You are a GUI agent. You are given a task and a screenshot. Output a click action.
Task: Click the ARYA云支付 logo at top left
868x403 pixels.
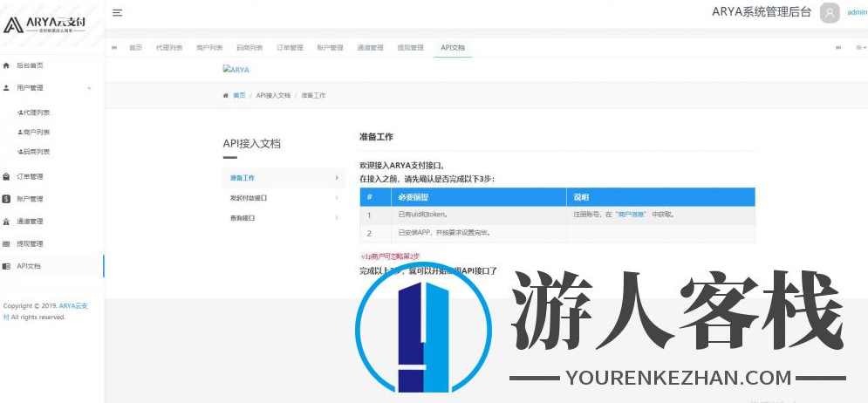pos(44,24)
